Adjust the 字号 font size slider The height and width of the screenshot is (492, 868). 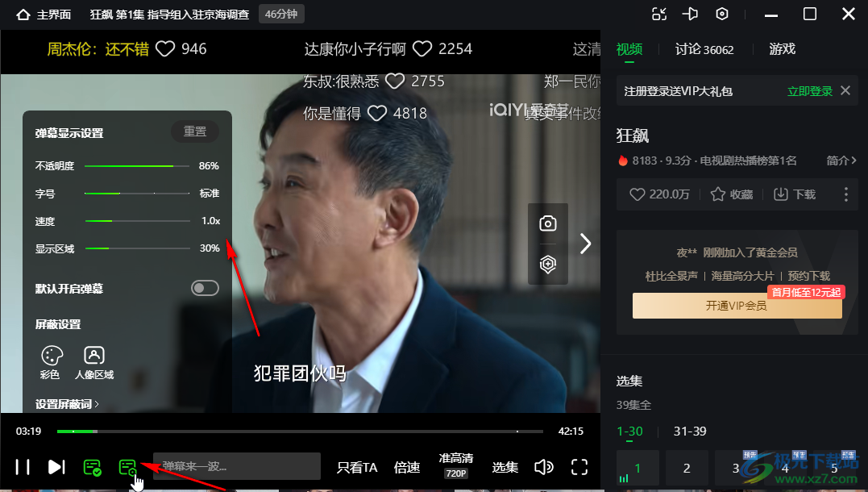pyautogui.click(x=137, y=194)
